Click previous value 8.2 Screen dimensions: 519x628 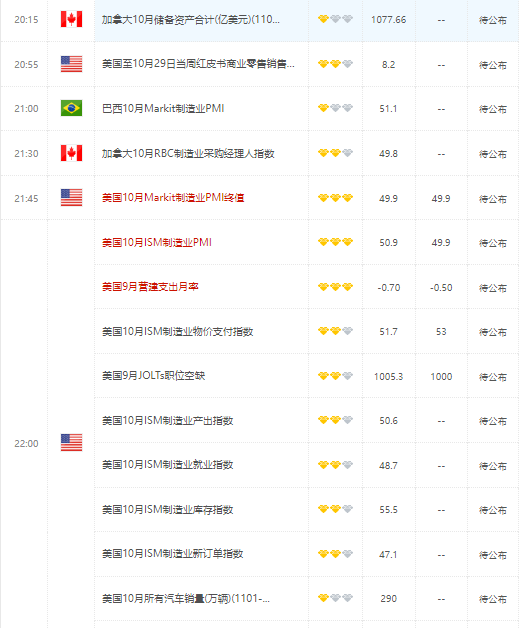pos(388,64)
